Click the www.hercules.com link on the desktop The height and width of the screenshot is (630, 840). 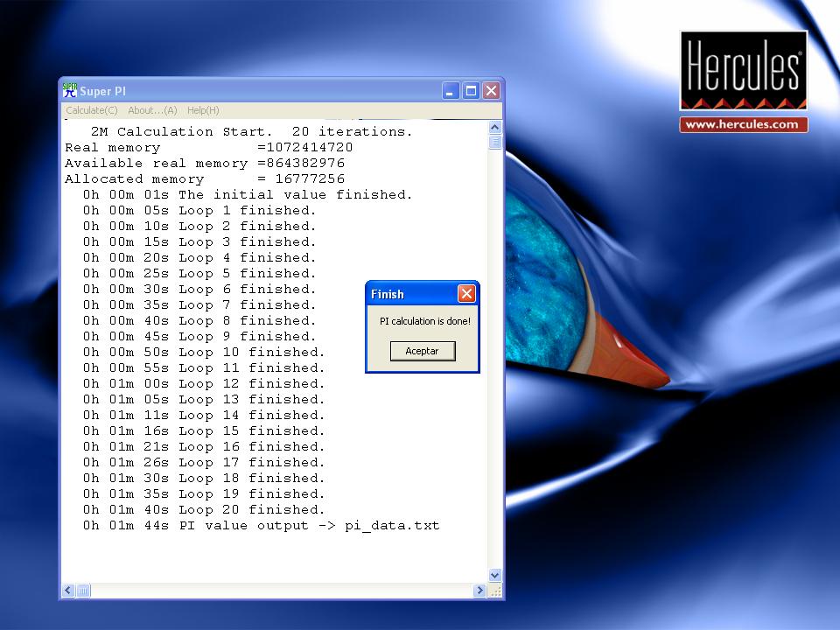(x=743, y=125)
